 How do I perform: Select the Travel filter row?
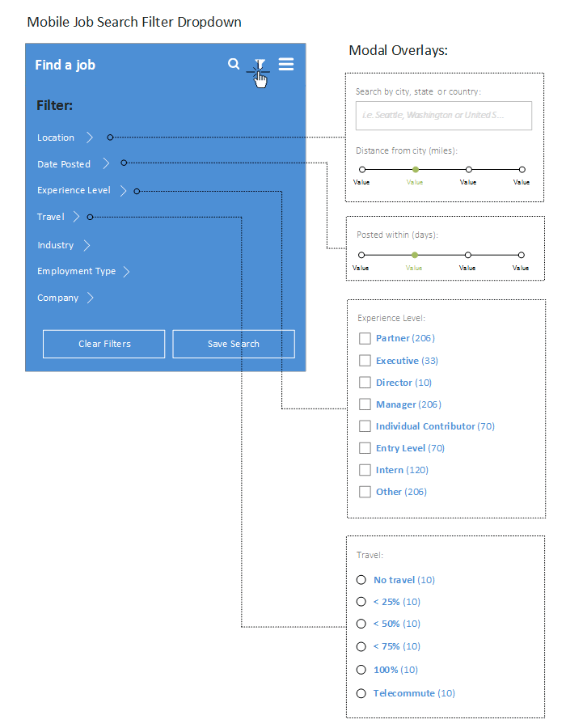coord(59,217)
